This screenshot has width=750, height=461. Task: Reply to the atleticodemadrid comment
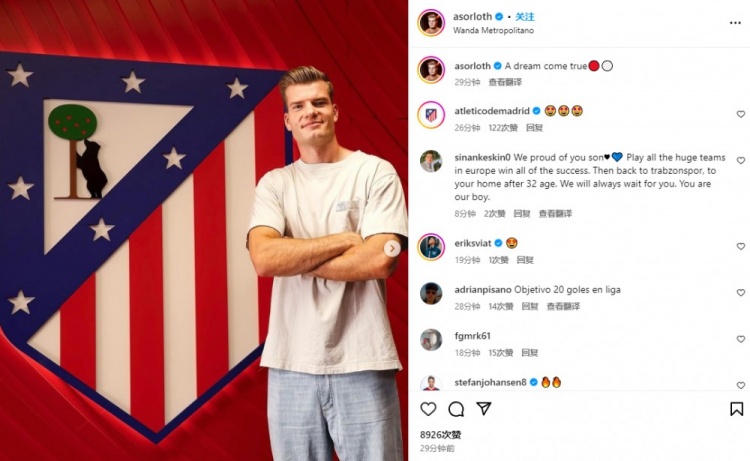[x=534, y=128]
